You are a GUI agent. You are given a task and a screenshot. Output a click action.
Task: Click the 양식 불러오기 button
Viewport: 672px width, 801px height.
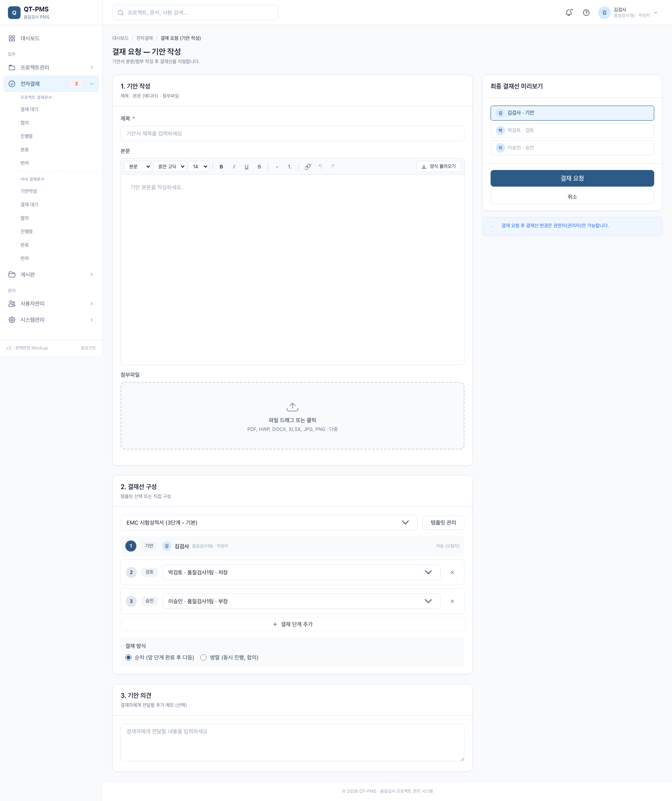coord(438,167)
